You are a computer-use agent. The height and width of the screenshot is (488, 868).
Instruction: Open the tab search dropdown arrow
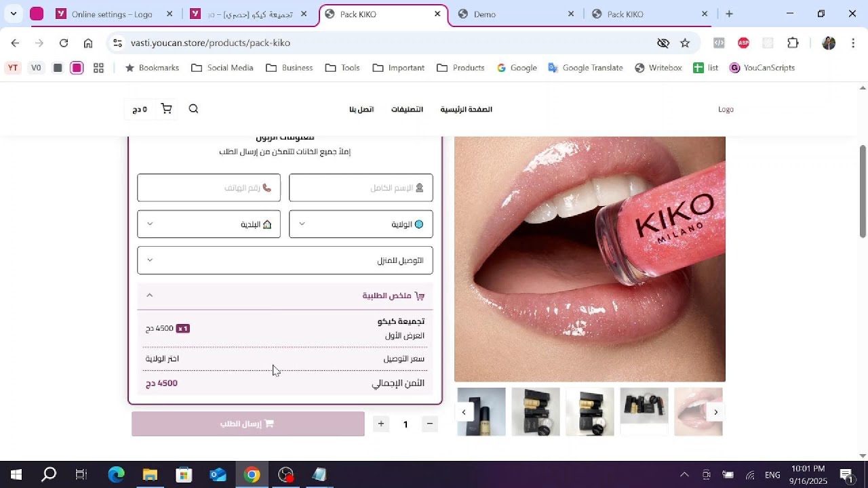tap(13, 14)
